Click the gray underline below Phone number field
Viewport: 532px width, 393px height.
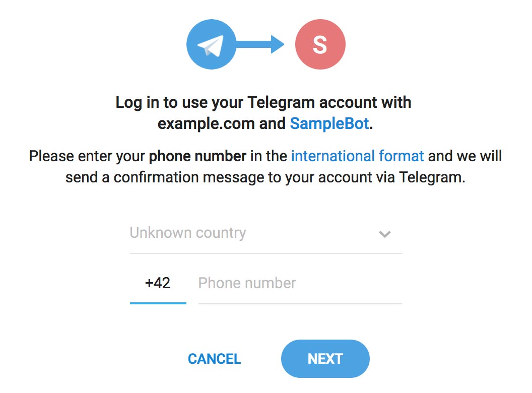click(300, 303)
